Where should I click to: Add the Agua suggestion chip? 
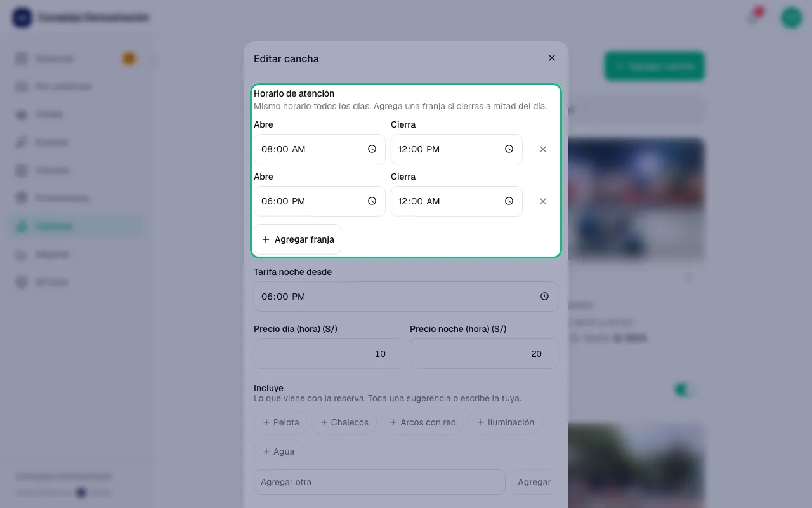tap(278, 451)
